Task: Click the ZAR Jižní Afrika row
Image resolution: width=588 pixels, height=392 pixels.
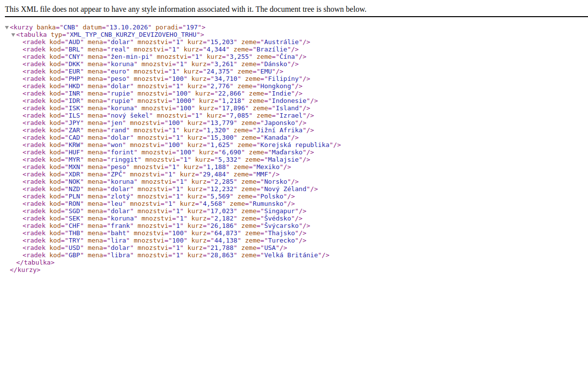Action: click(168, 130)
